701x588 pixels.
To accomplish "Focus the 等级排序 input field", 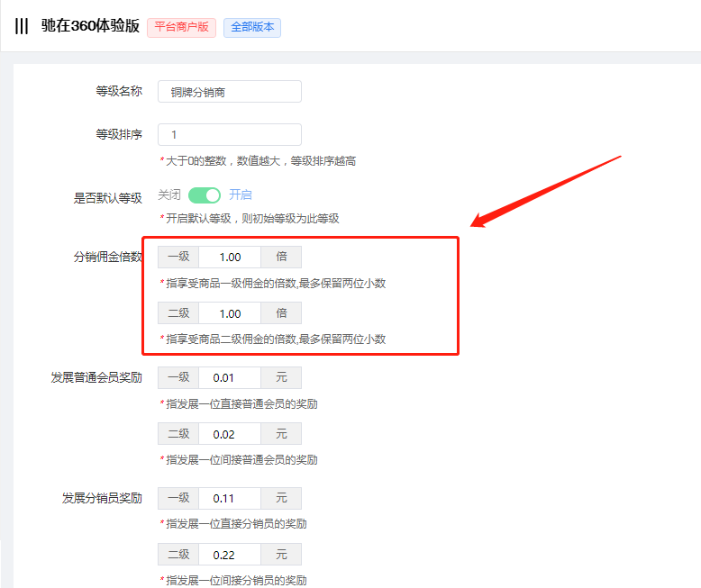I will point(230,134).
